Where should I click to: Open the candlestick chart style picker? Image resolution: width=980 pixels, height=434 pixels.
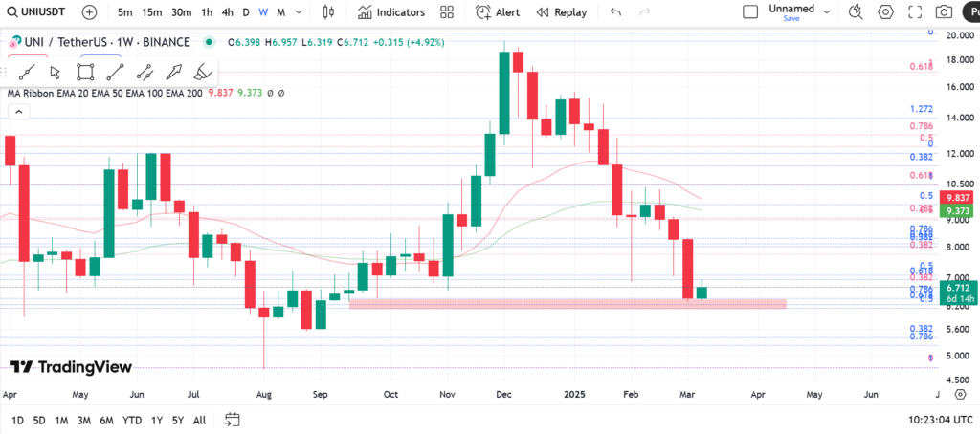click(329, 12)
